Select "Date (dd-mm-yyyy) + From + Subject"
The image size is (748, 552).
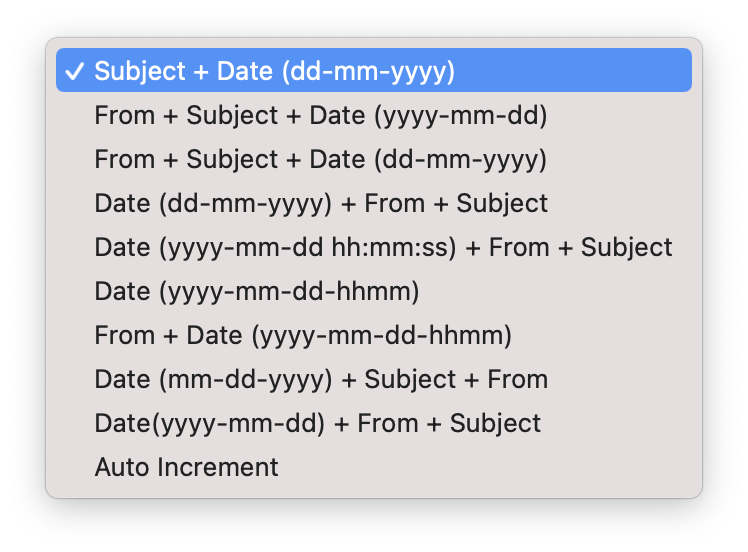tap(320, 203)
